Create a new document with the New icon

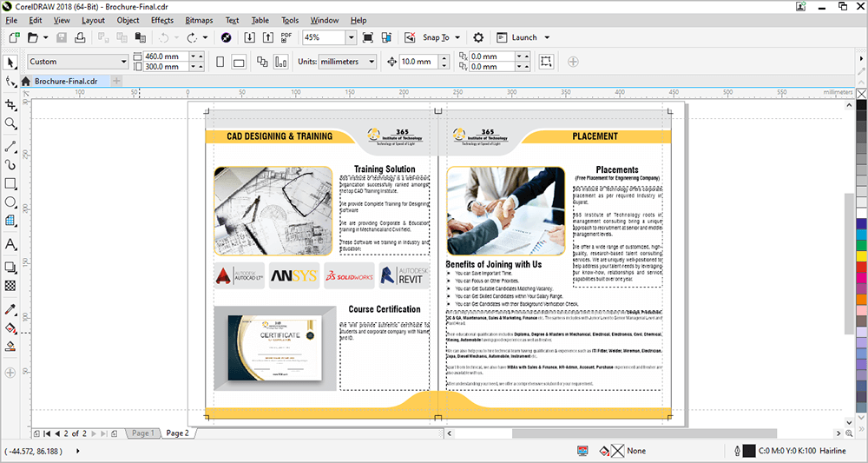(x=15, y=37)
